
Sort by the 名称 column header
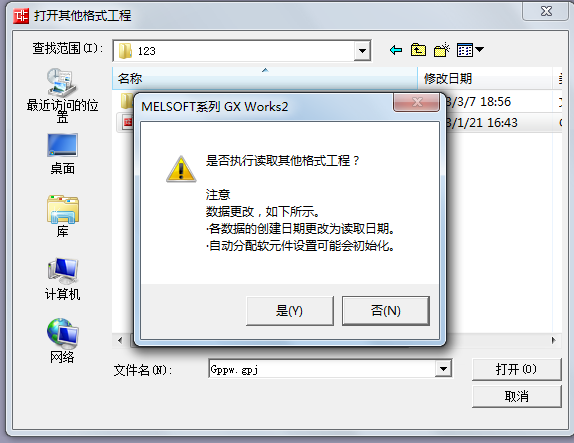265,78
